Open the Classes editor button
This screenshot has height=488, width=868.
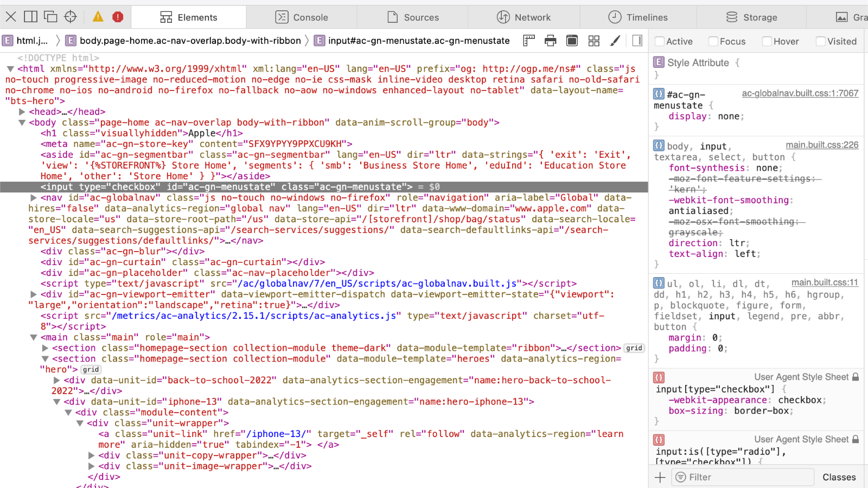[839, 477]
